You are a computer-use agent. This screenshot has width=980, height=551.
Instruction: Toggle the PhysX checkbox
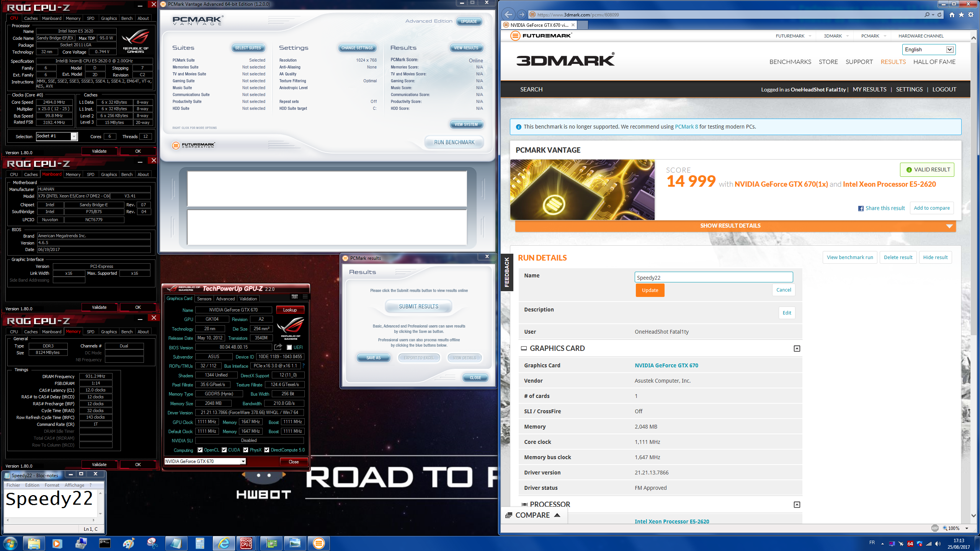246,450
